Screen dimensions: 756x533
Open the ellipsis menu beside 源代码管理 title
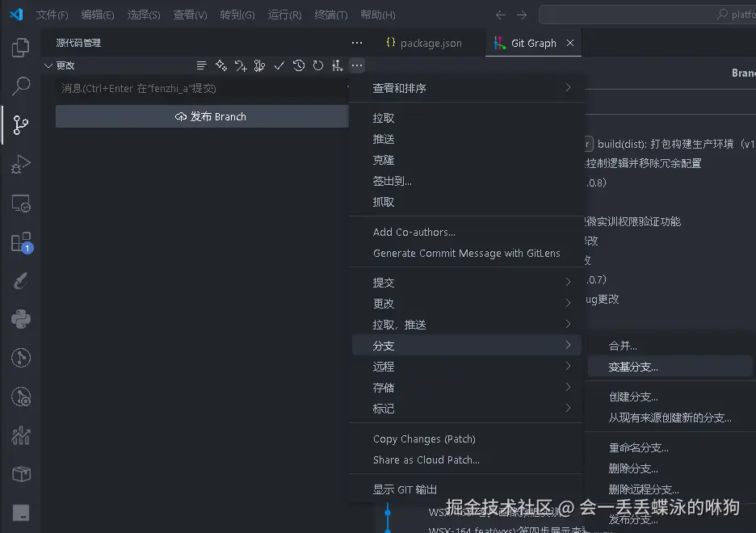357,43
